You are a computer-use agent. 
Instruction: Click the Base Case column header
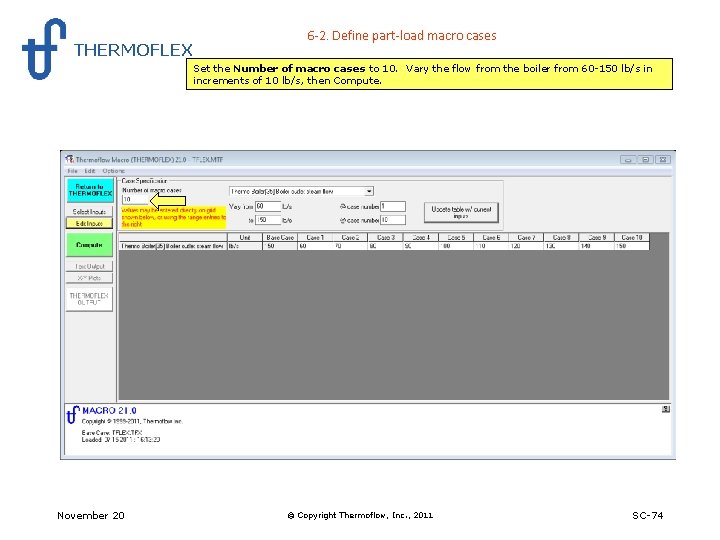280,237
